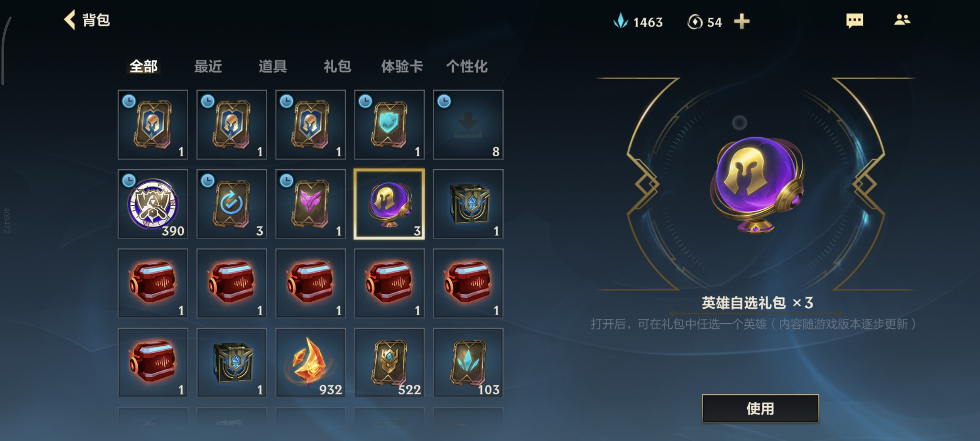Open the friends list icon
The image size is (980, 441).
[x=902, y=20]
